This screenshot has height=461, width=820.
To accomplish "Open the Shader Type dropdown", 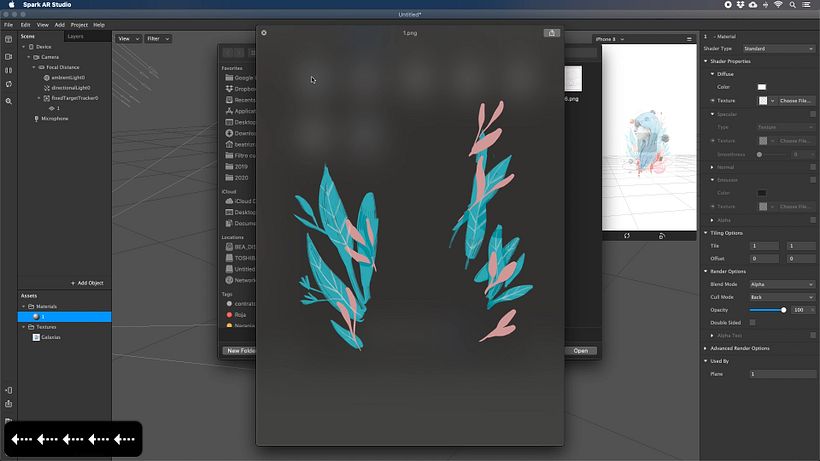I will (779, 48).
